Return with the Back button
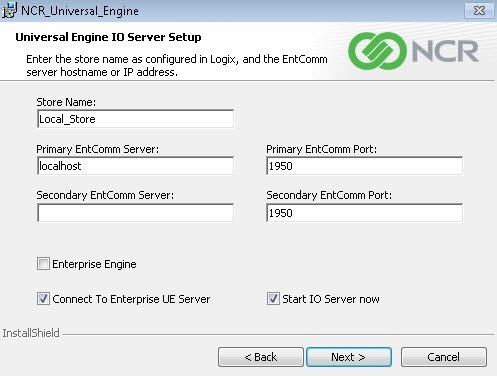Image resolution: width=497 pixels, height=376 pixels. pyautogui.click(x=261, y=357)
